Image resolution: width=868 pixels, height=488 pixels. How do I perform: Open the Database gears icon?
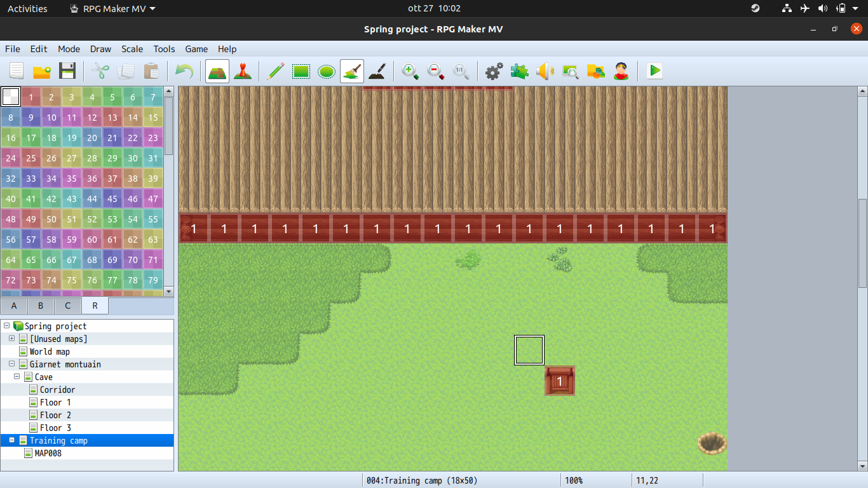point(494,71)
